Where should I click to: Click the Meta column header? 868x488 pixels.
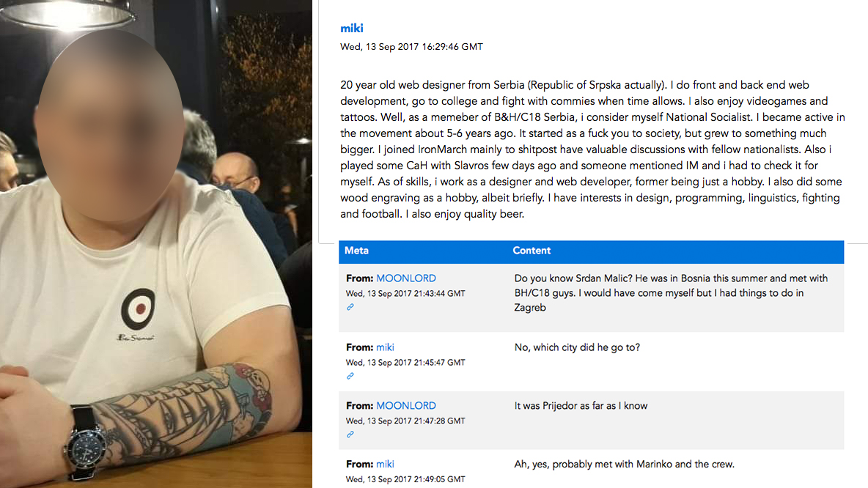(x=356, y=251)
